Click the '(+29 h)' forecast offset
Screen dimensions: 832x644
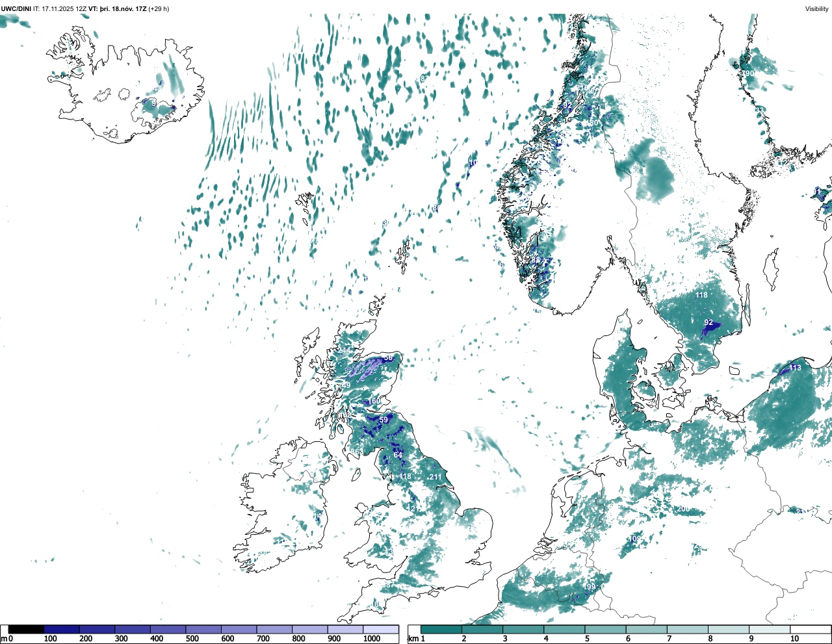tap(159, 9)
